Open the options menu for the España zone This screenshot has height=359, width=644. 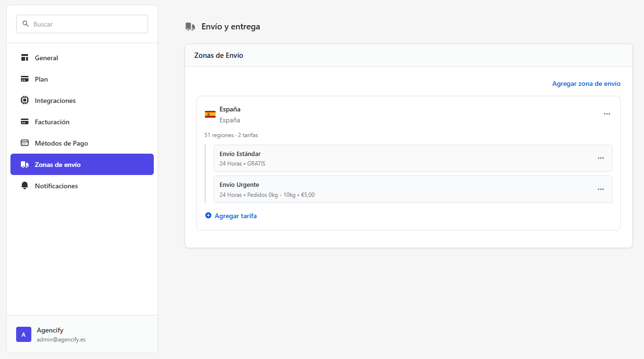(607, 114)
